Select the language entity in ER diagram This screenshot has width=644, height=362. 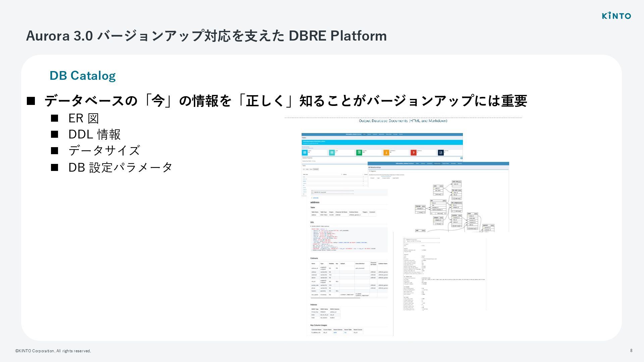[420, 209]
